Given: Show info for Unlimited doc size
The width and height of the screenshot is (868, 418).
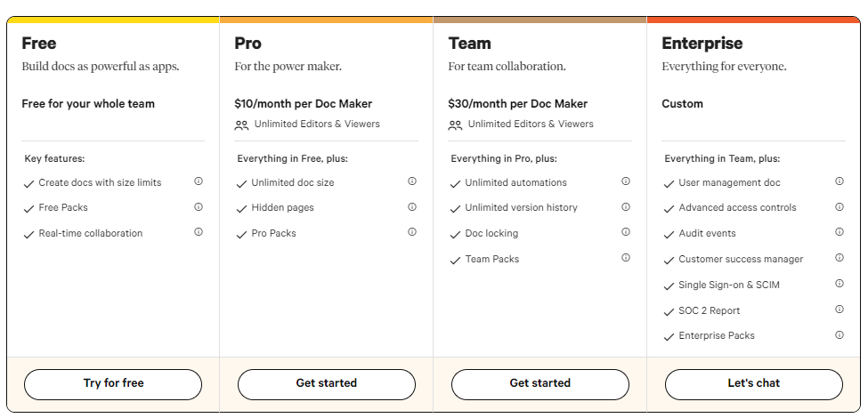Looking at the screenshot, I should 412,181.
